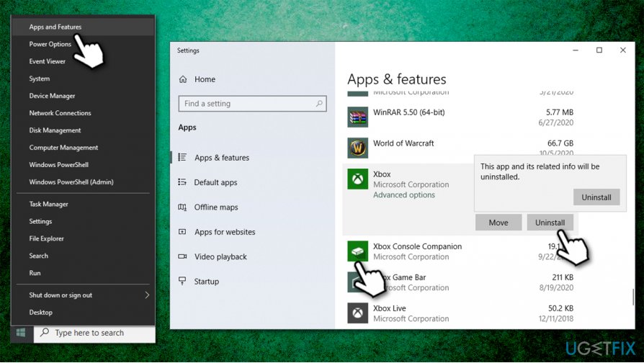This screenshot has height=363, width=644.
Task: Click Type here to search box
Action: 94,333
